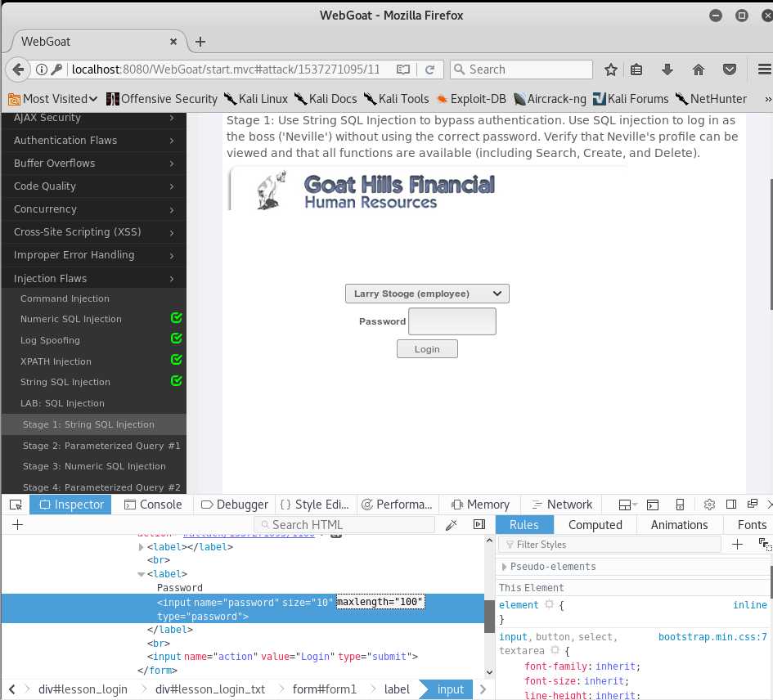Open the Firefox hamburger menu
773x700 pixels.
(764, 70)
